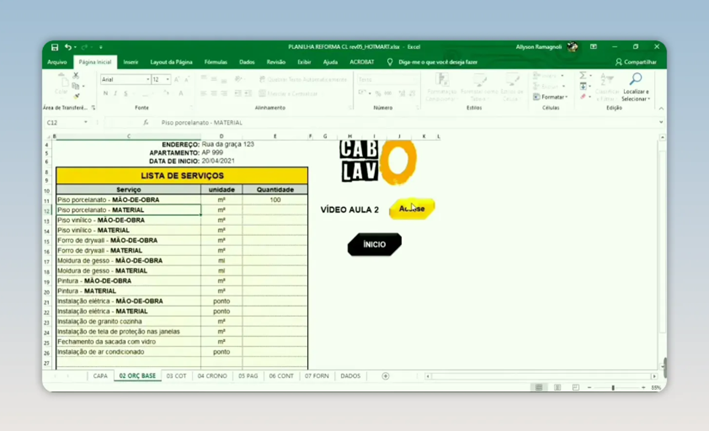Image resolution: width=709 pixels, height=431 pixels.
Task: Click the zoom slider in status bar
Action: 613,388
